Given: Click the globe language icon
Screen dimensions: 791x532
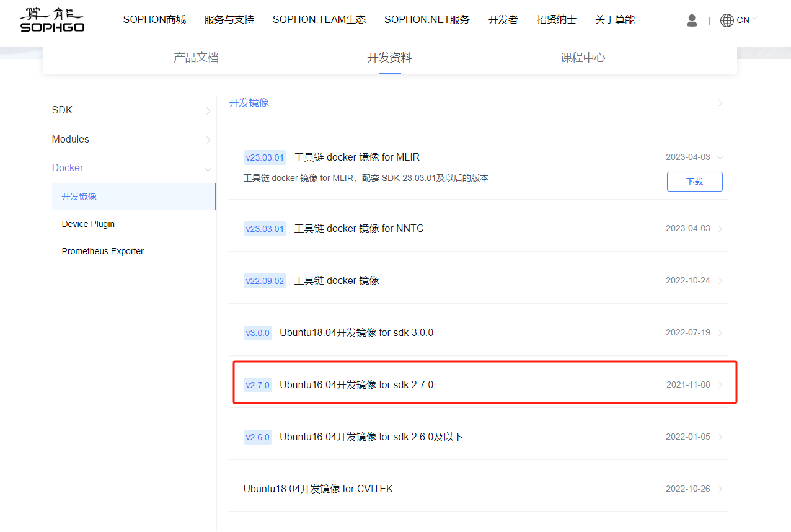Looking at the screenshot, I should pos(728,20).
